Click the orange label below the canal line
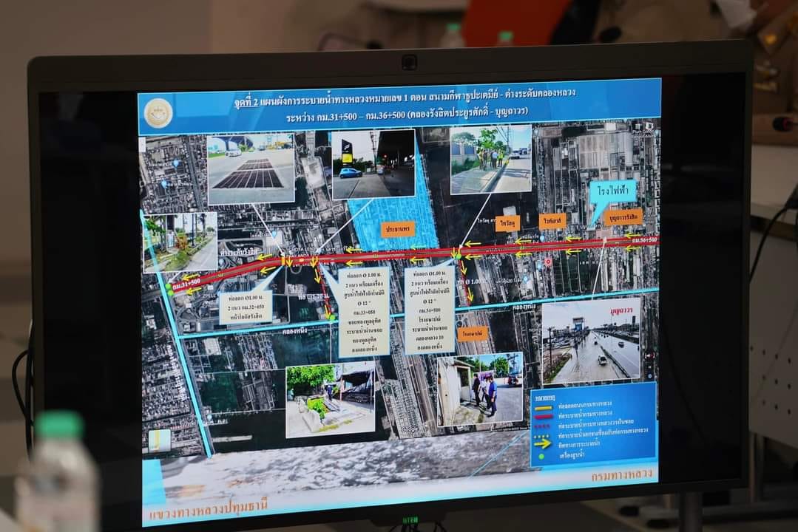This screenshot has width=798, height=532. tap(472, 333)
